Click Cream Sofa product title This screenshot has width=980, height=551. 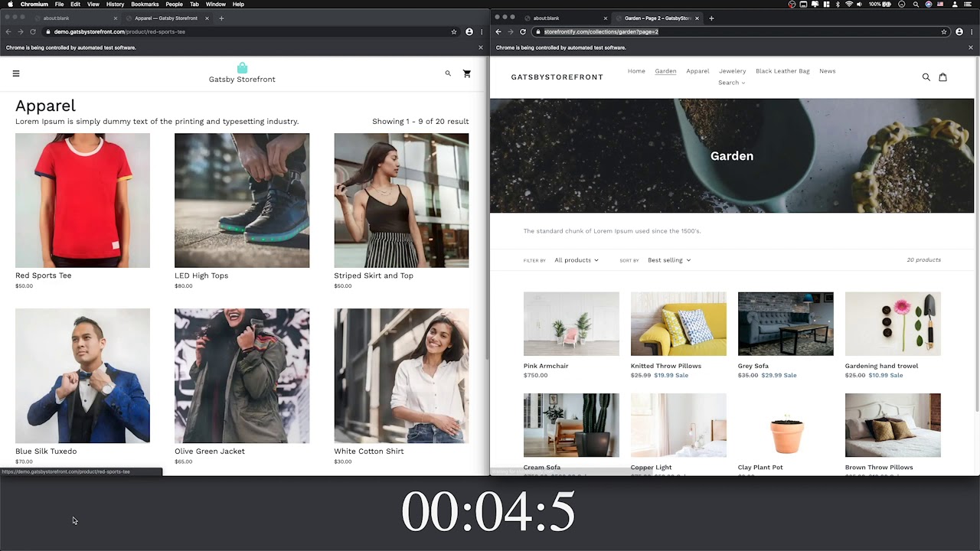coord(542,468)
